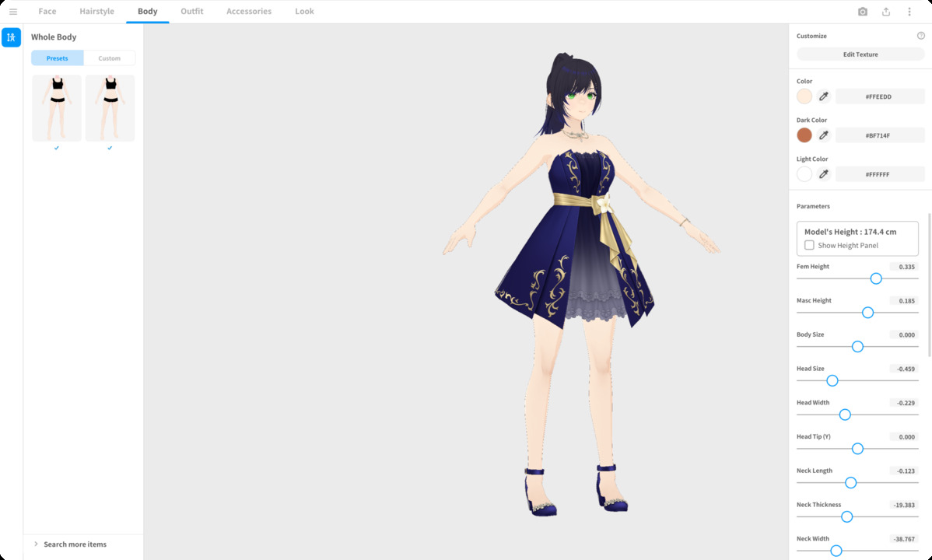Select the Whole Body sidebar icon
The height and width of the screenshot is (560, 932).
point(11,37)
